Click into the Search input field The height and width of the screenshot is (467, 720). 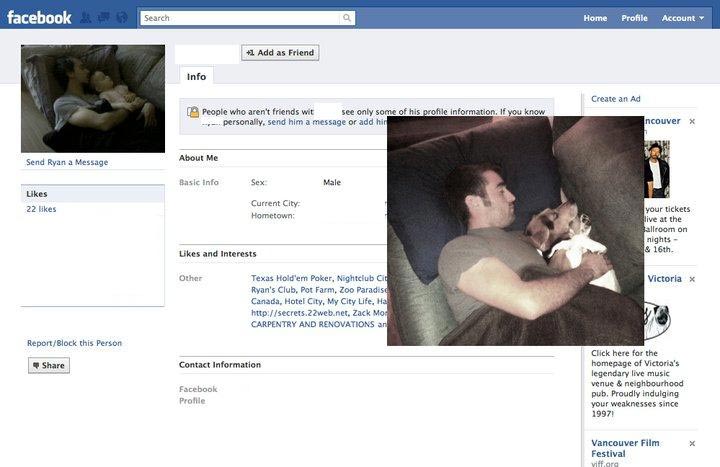(x=240, y=18)
